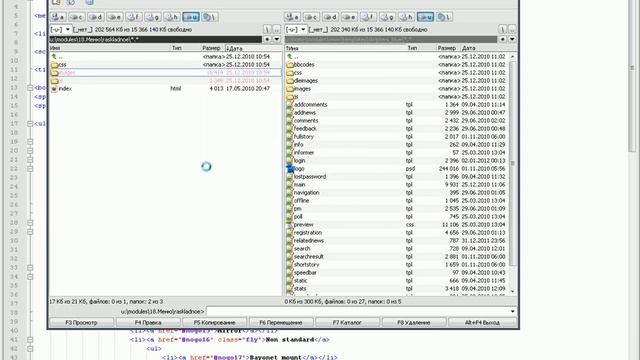Click Alt+F4 Выход button
Screen dimensions: 640x360
coord(482,322)
